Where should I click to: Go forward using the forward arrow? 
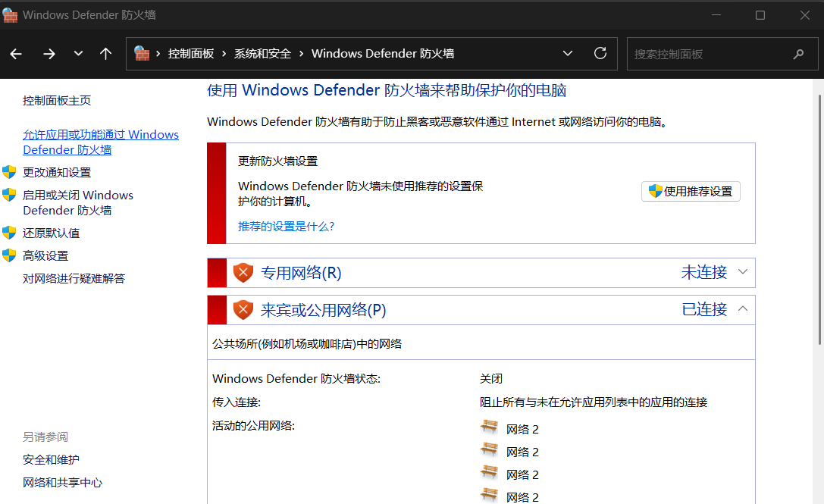49,54
